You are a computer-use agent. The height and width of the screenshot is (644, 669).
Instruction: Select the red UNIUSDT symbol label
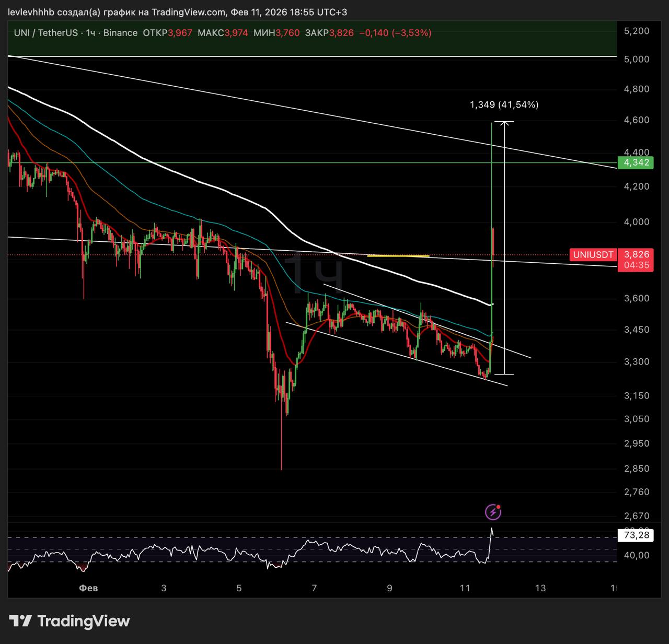tap(593, 255)
